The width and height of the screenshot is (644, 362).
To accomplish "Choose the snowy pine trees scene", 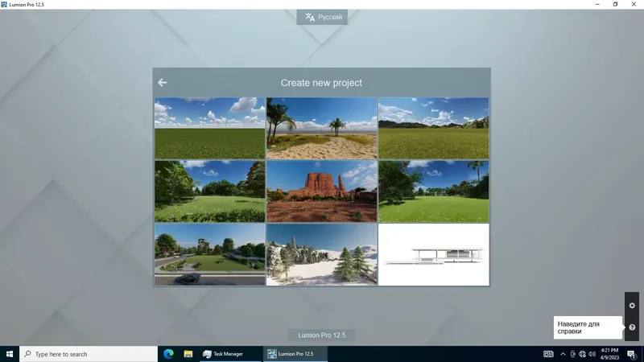I will (x=321, y=254).
